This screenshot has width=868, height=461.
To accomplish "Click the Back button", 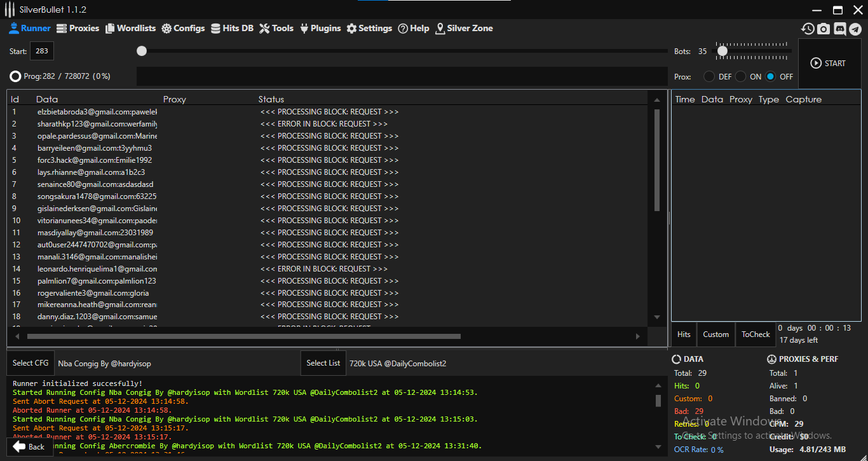I will click(29, 446).
